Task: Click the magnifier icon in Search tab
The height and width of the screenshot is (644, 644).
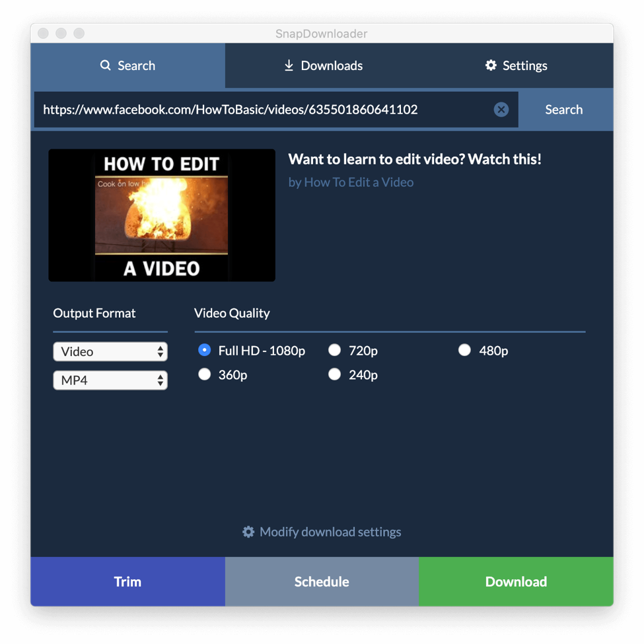Action: point(105,65)
